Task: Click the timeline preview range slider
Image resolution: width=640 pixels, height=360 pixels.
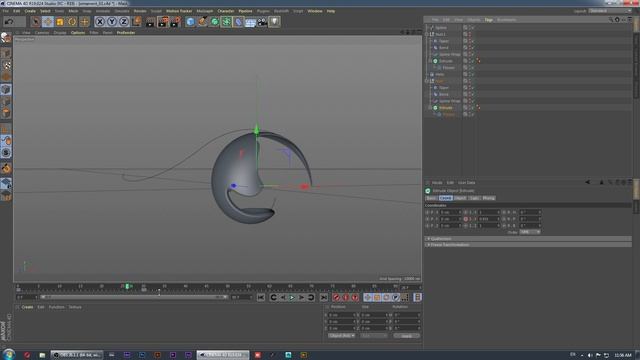Action: (134, 297)
